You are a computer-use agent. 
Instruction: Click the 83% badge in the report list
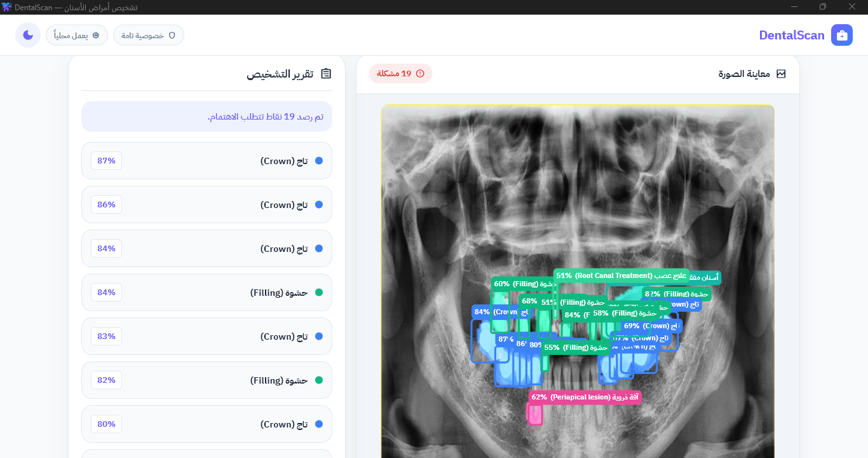(106, 337)
